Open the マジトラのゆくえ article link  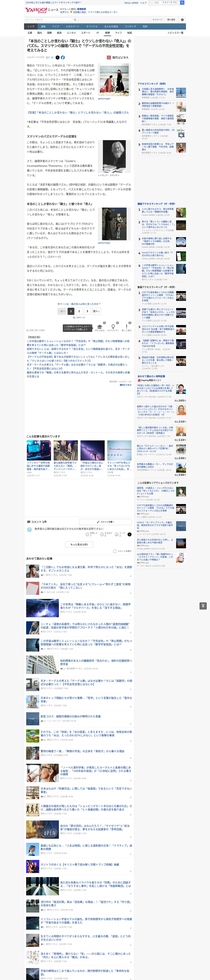pyautogui.click(x=80, y=864)
